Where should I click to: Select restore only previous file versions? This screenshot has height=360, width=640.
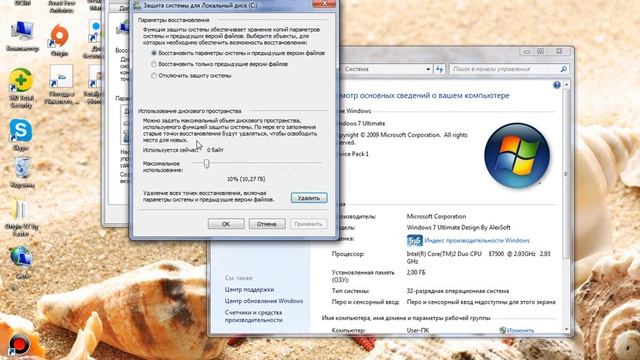click(154, 64)
